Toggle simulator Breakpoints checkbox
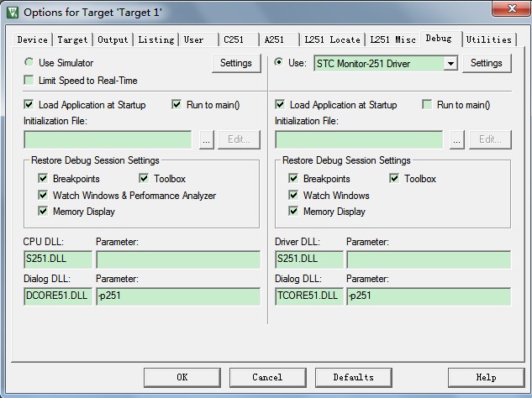Viewport: 532px width, 398px height. (x=43, y=178)
